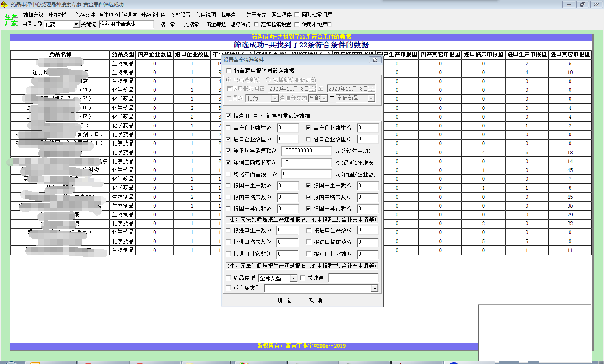Click 进口临床申报量 column header
This screenshot has height=364, width=604.
point(484,55)
